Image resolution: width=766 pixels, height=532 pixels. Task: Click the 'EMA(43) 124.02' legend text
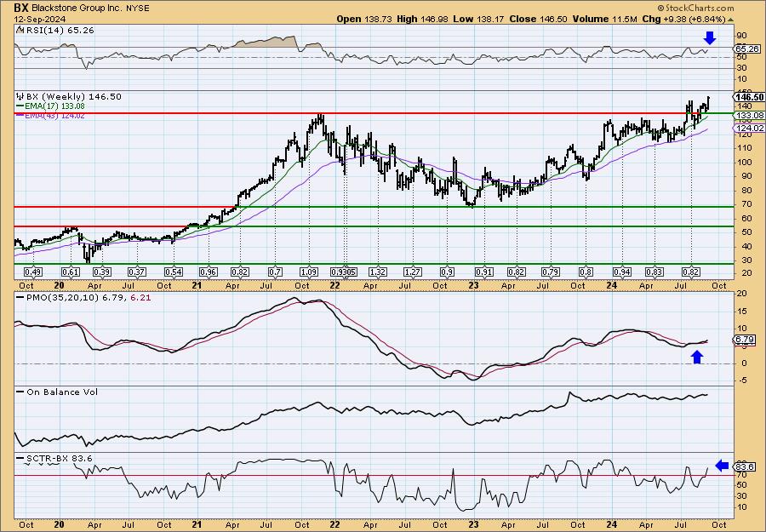54,115
